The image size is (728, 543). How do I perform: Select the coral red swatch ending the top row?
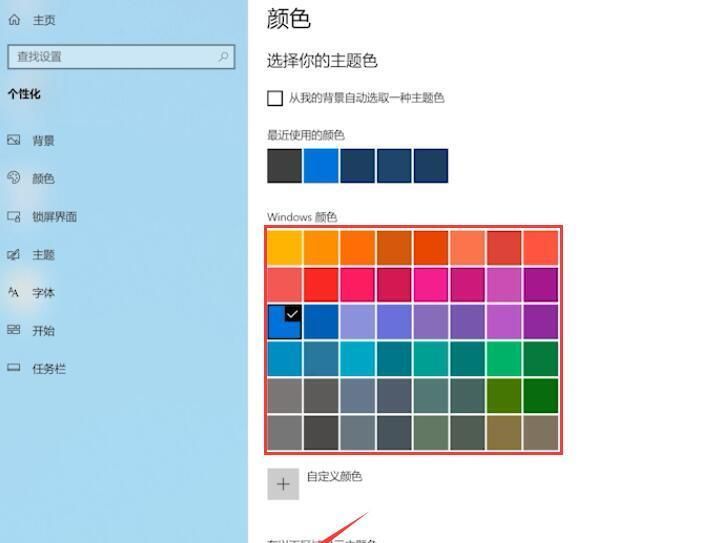coord(541,248)
